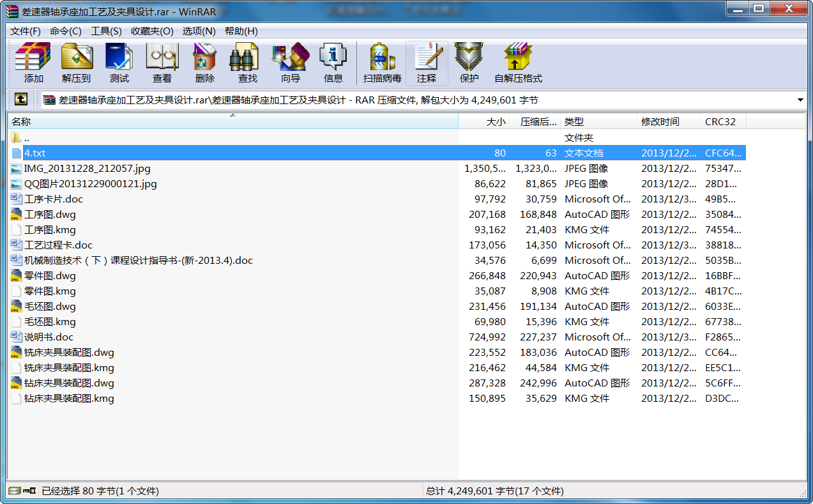Click the Protect (保护) shield icon
This screenshot has height=504, width=813.
469,63
